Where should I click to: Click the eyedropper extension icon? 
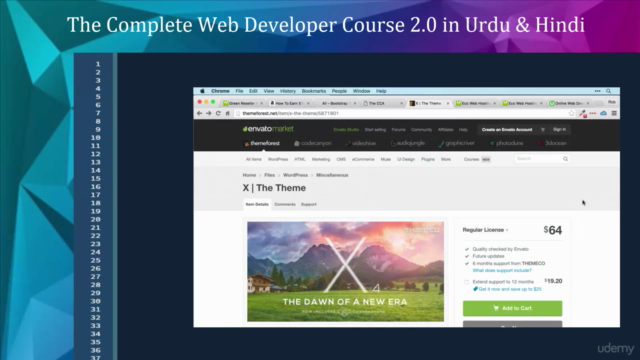tap(583, 114)
